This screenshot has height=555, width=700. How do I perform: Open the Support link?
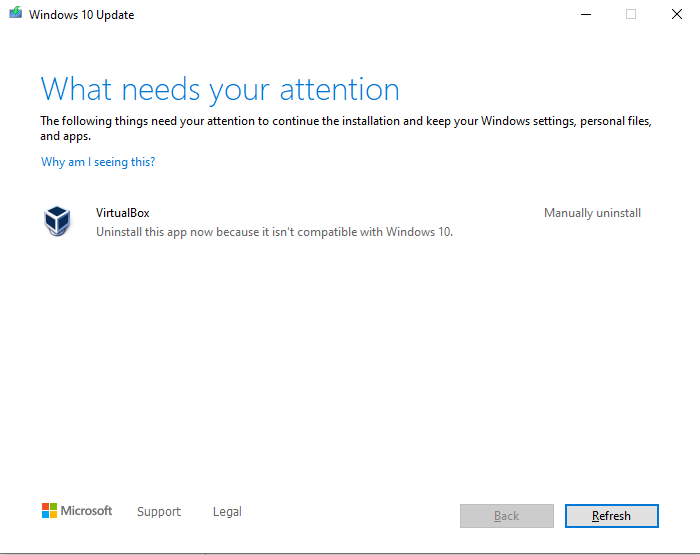pyautogui.click(x=159, y=511)
